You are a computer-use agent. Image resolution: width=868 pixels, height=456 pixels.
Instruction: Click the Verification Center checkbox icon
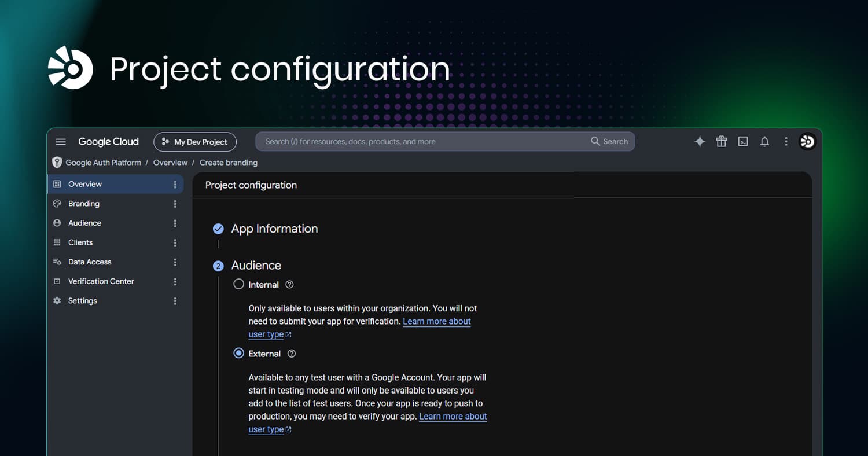pyautogui.click(x=57, y=281)
